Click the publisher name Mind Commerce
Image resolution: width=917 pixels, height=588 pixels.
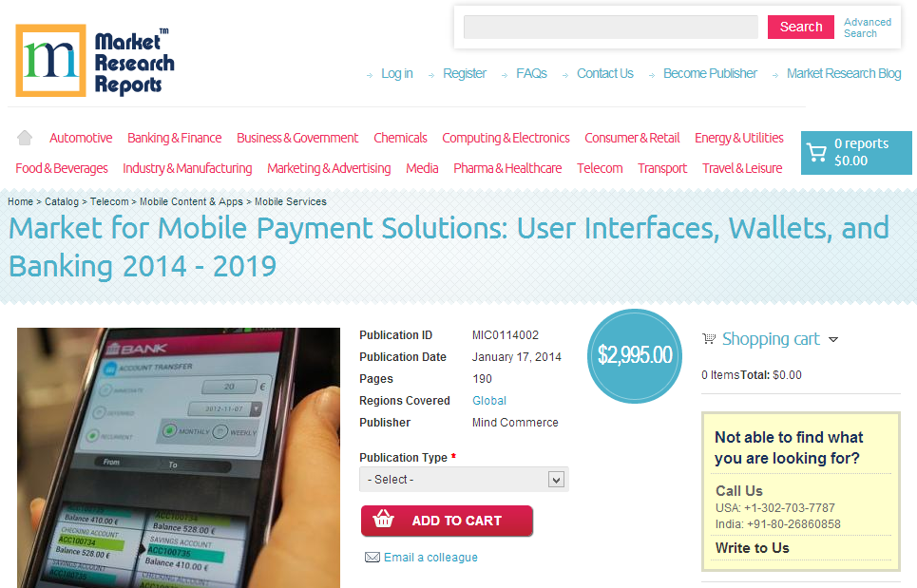[515, 423]
